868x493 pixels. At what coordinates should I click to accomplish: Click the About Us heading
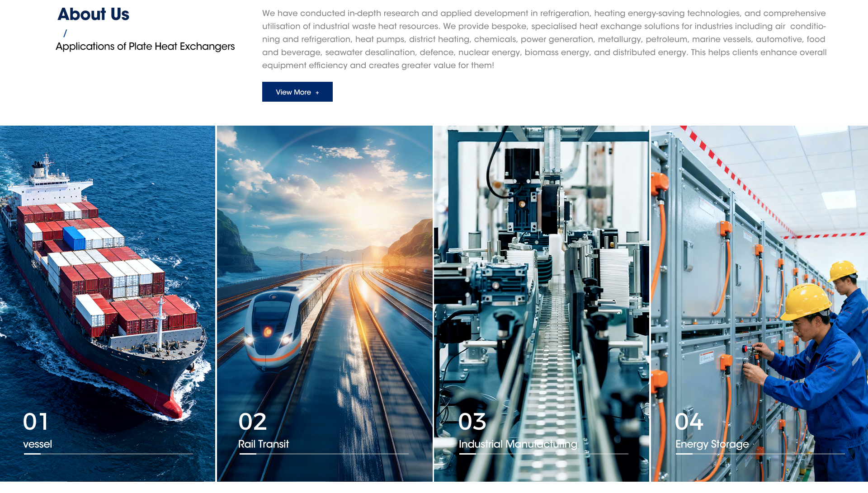[x=93, y=14]
